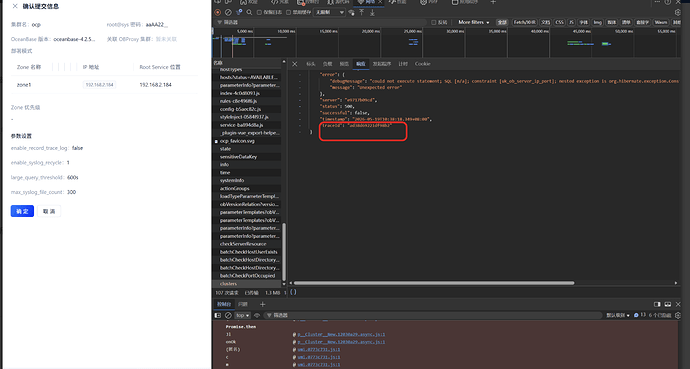Switch to the 负载 payload tab
This screenshot has height=369, width=690.
327,64
